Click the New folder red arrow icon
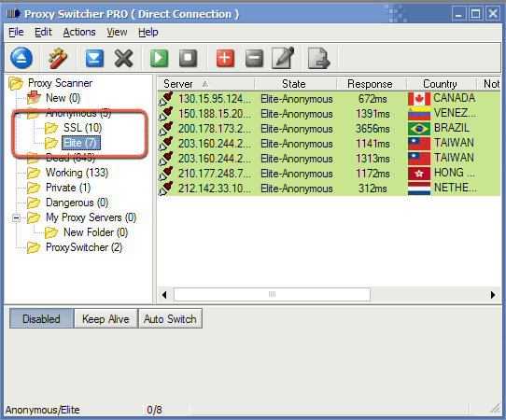Screen dimensions: 506x420 click(34, 97)
